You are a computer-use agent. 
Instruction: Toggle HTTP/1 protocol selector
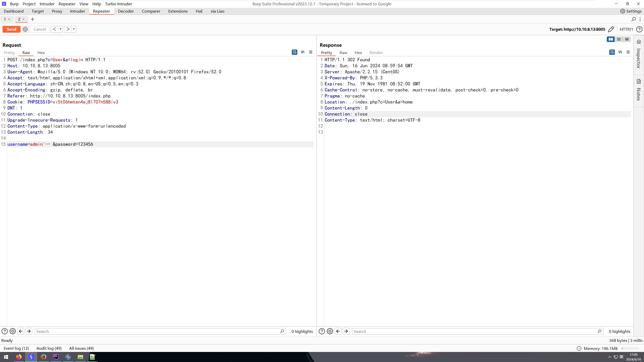click(626, 29)
